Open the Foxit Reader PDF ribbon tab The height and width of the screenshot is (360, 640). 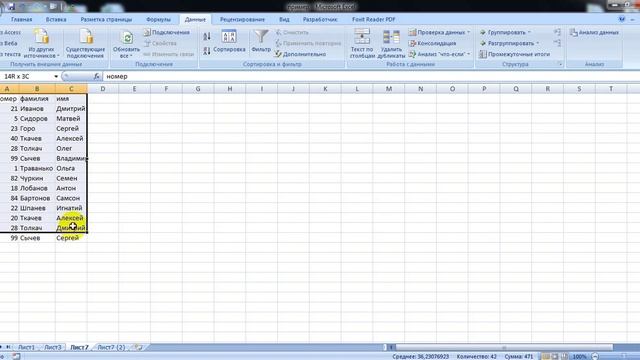pyautogui.click(x=373, y=19)
